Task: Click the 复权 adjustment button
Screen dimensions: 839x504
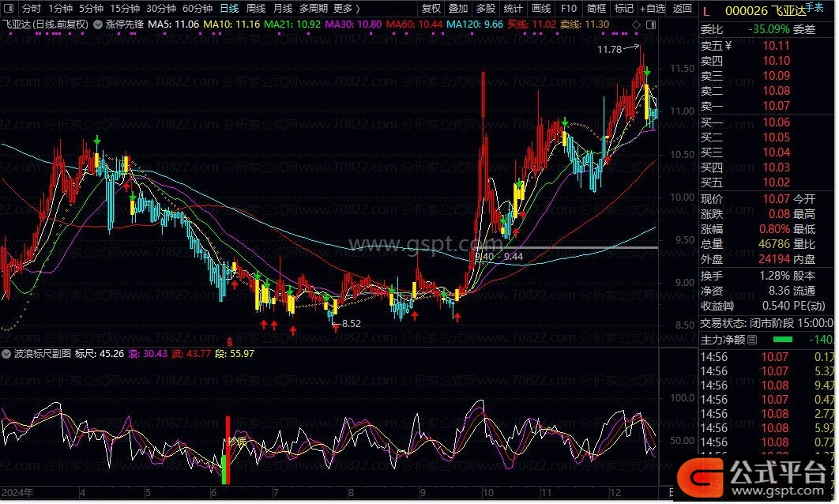Action: coord(431,9)
